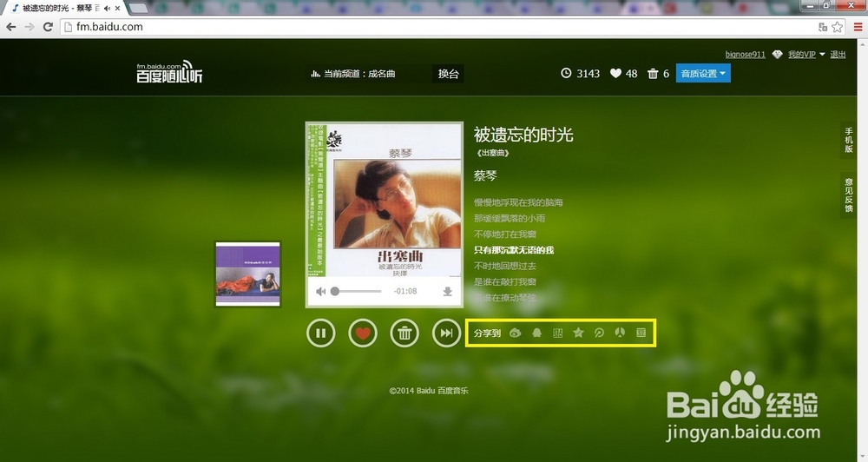Close the 被遗忘的时光 browser tab
This screenshot has height=462, width=868.
117,9
